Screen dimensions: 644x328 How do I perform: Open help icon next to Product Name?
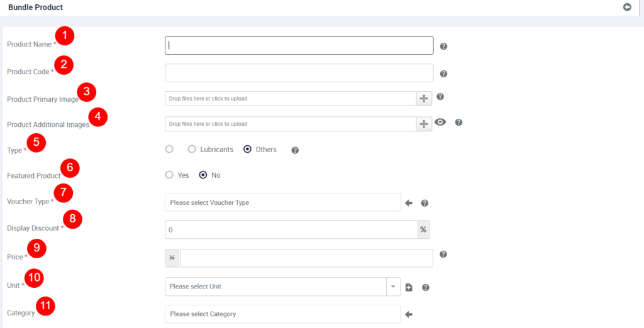[x=443, y=46]
